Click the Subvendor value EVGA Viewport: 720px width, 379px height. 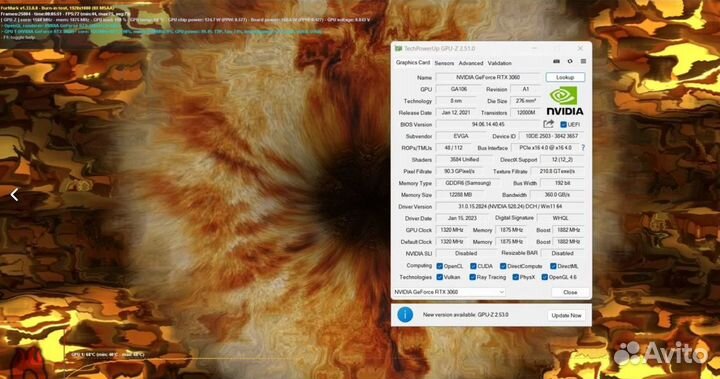[x=461, y=136]
